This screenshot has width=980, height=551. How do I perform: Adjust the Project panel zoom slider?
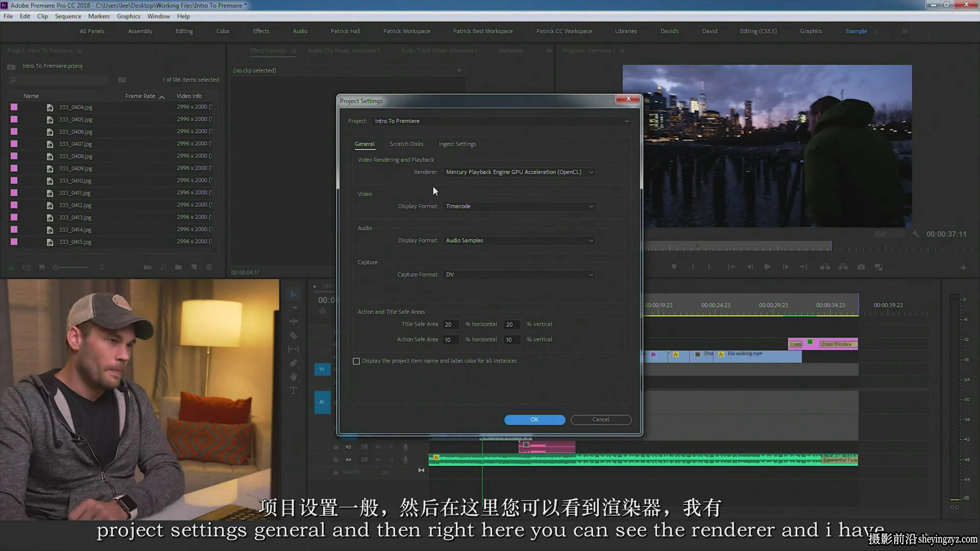click(x=71, y=267)
